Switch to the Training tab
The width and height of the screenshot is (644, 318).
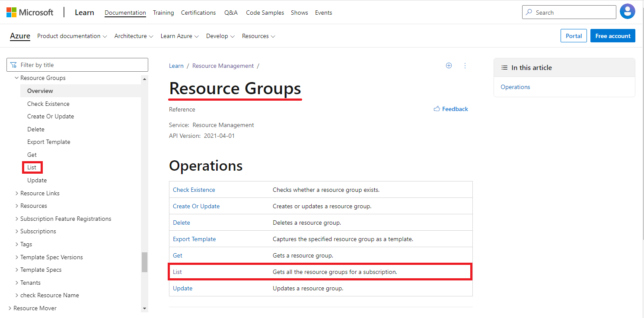pos(163,13)
